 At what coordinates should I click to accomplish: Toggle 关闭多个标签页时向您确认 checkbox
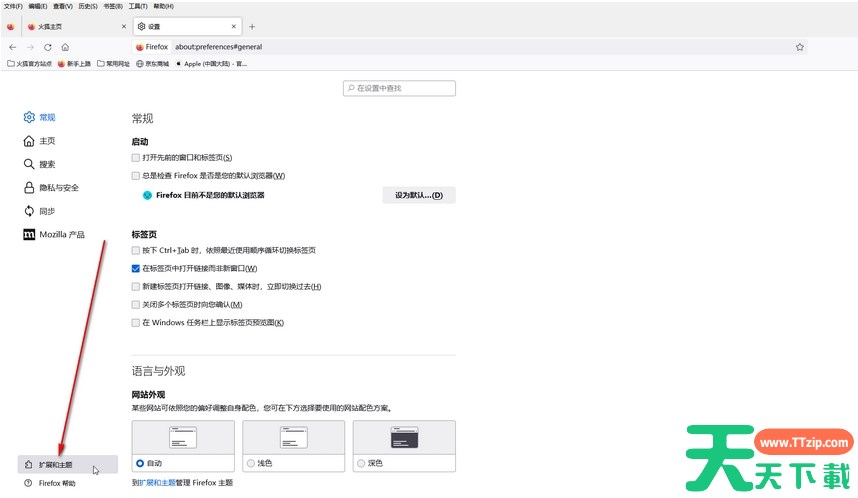click(136, 304)
